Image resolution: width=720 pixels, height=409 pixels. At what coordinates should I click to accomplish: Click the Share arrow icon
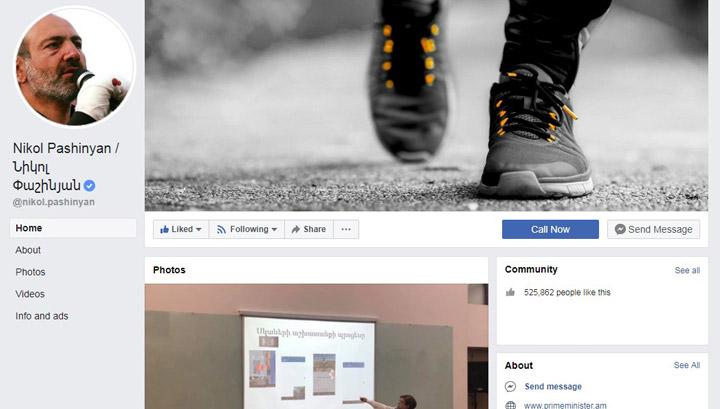click(x=296, y=229)
